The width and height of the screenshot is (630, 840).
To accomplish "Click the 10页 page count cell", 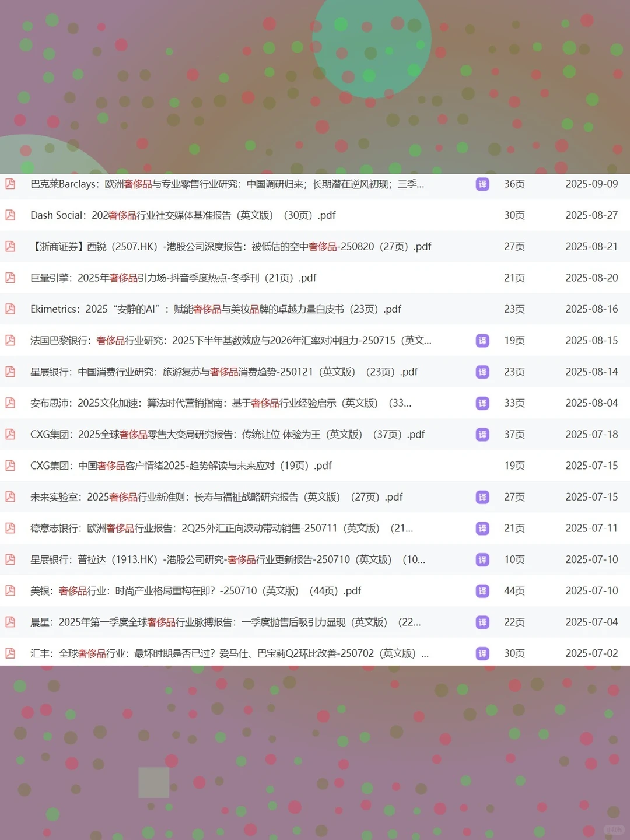I will tap(514, 560).
